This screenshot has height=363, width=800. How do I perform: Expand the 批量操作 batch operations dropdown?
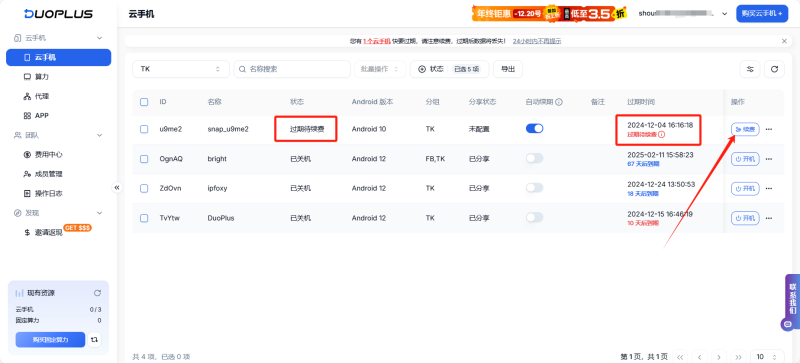(380, 69)
